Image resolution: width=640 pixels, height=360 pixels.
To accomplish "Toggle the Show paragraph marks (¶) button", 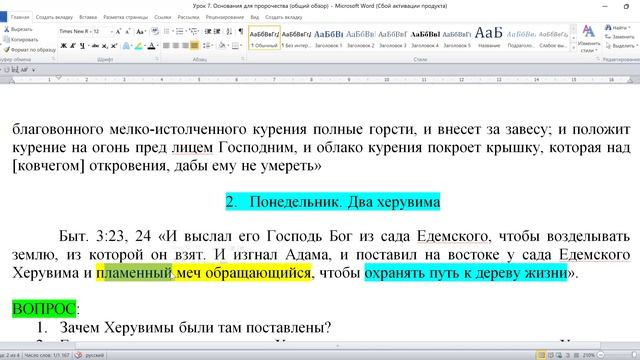I will coord(241,31).
